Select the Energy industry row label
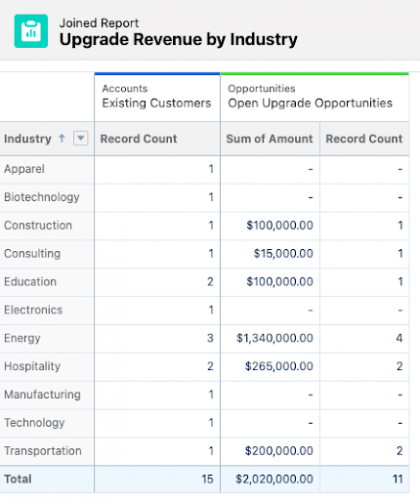Screen dimensions: 420x500 22,338
